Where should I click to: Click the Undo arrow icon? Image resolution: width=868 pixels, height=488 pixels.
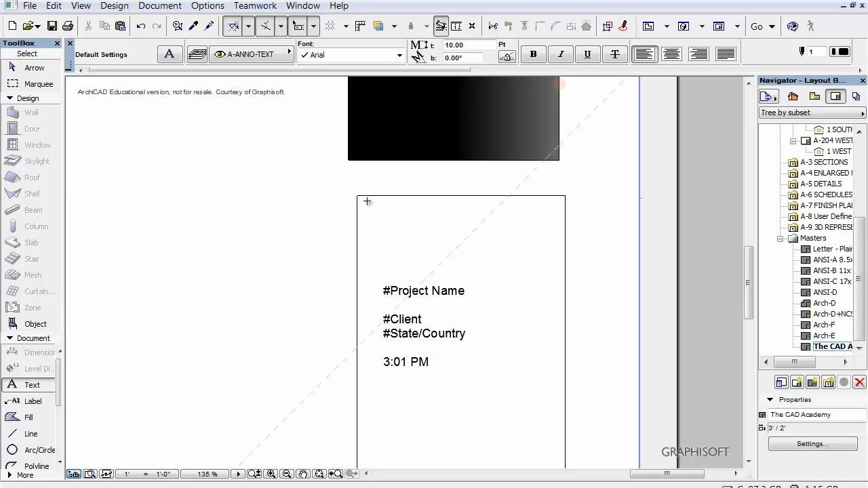click(x=141, y=26)
